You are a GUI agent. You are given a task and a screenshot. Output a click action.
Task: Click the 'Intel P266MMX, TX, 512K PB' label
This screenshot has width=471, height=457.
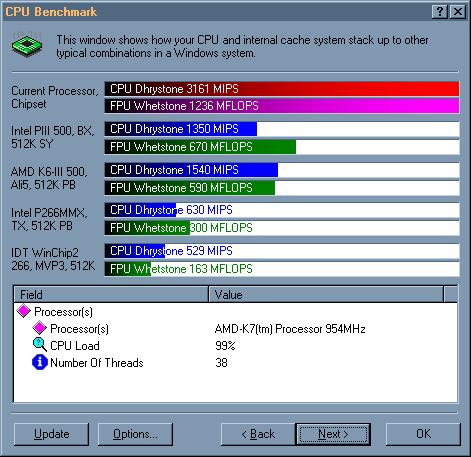tap(49, 219)
